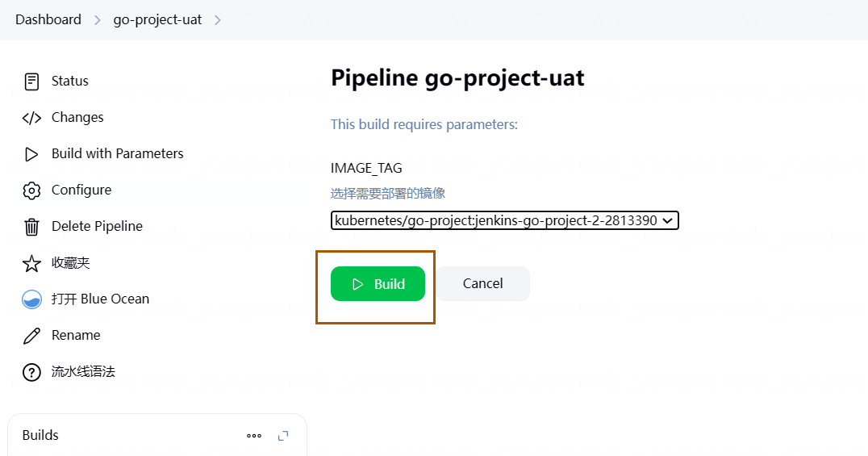Open the IMAGE_TAG image dropdown
This screenshot has width=868, height=456.
pyautogui.click(x=504, y=220)
